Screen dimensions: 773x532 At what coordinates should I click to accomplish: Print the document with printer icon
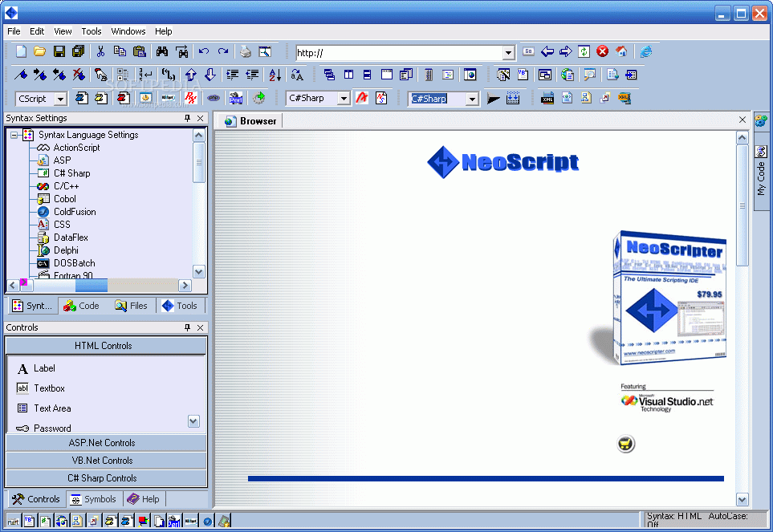[x=246, y=51]
